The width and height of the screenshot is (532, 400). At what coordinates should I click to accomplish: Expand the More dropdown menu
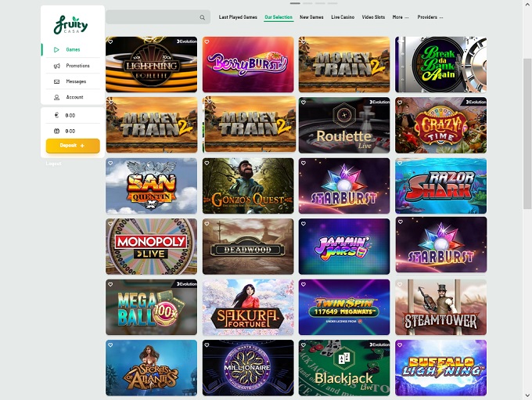tap(401, 17)
